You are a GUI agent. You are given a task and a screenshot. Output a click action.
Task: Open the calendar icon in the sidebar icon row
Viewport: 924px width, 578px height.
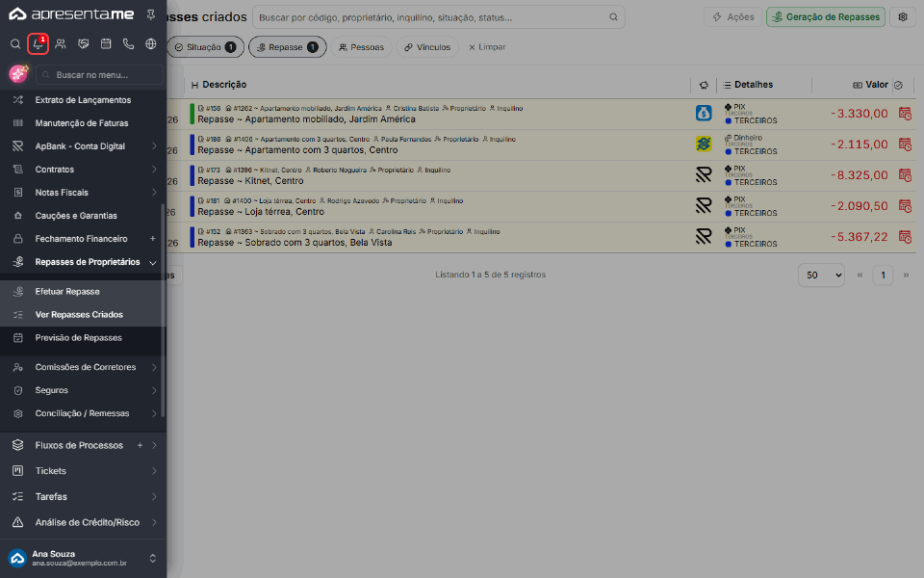pyautogui.click(x=106, y=43)
